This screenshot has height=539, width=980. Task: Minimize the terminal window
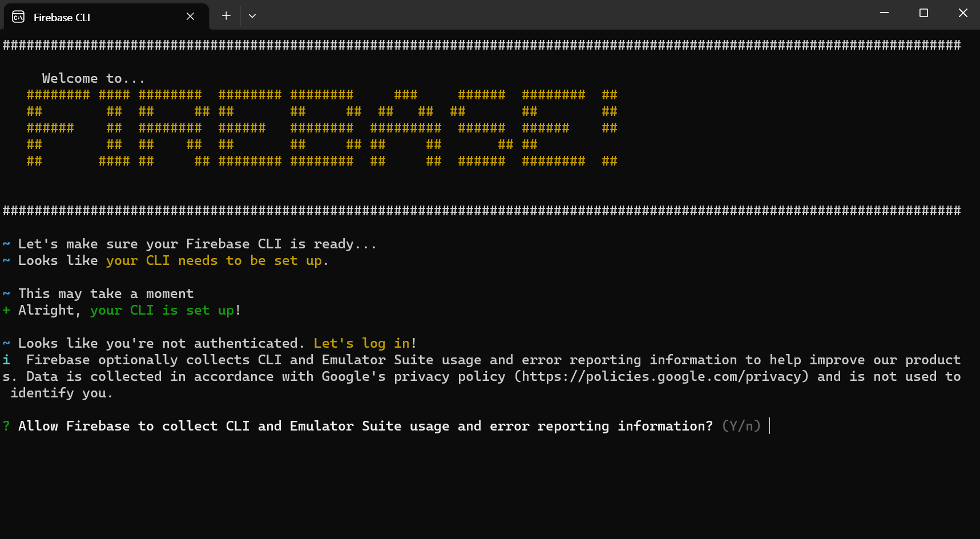coord(884,13)
